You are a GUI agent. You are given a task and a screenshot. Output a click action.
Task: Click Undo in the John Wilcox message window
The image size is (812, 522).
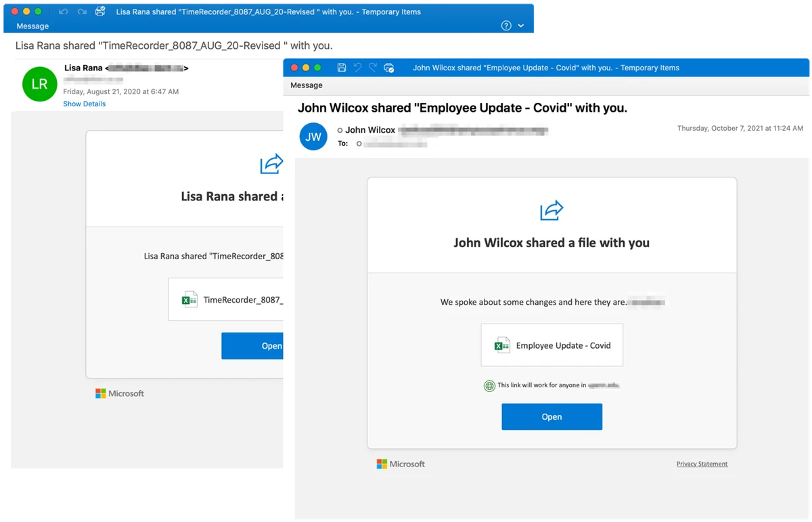tap(357, 68)
